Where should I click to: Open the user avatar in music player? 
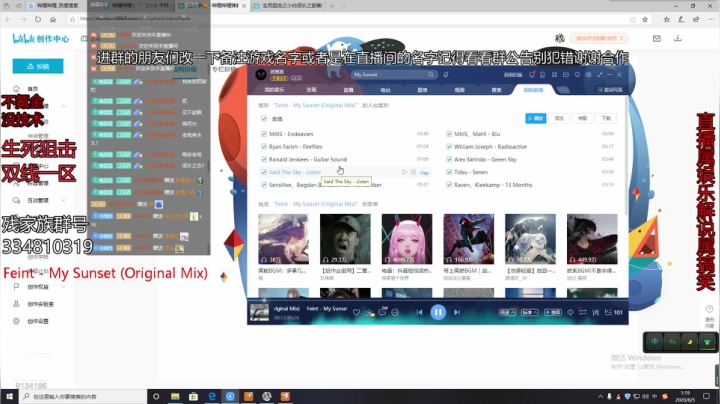261,74
